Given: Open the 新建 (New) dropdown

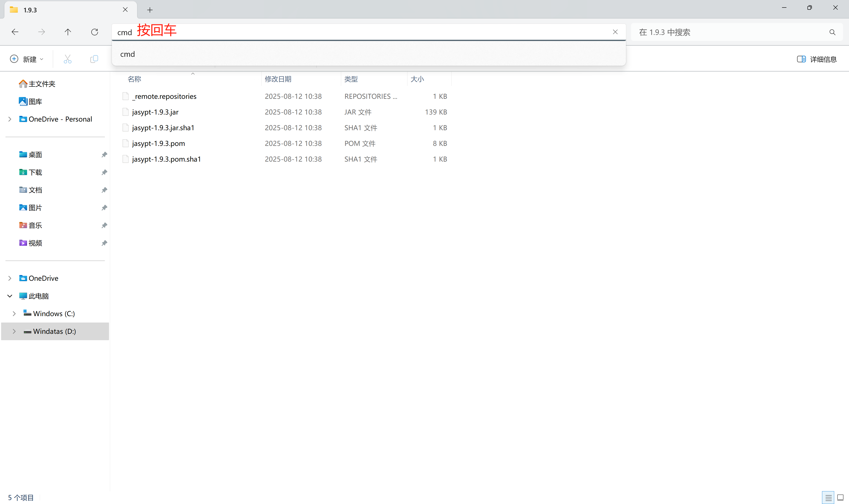Looking at the screenshot, I should click(x=27, y=59).
